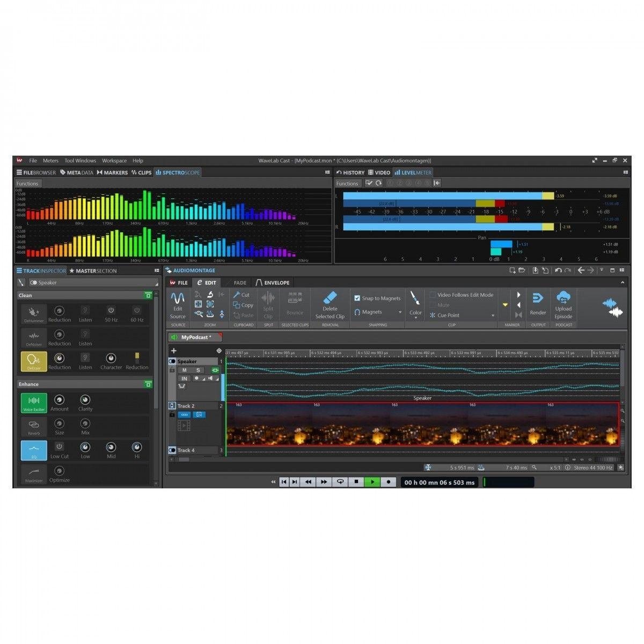The width and height of the screenshot is (644, 644).
Task: Click the add track plus icon
Action: tap(173, 350)
